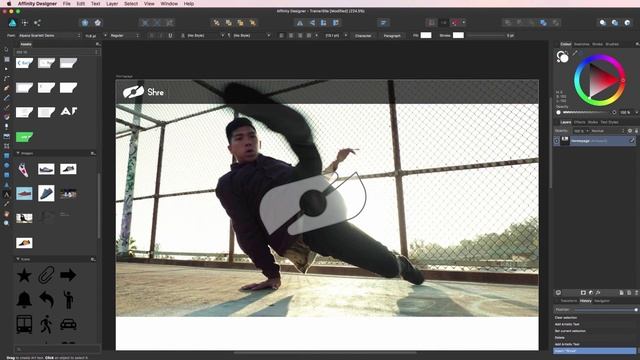Toggle italic text formatting
The width and height of the screenshot is (640, 360).
[x=161, y=36]
